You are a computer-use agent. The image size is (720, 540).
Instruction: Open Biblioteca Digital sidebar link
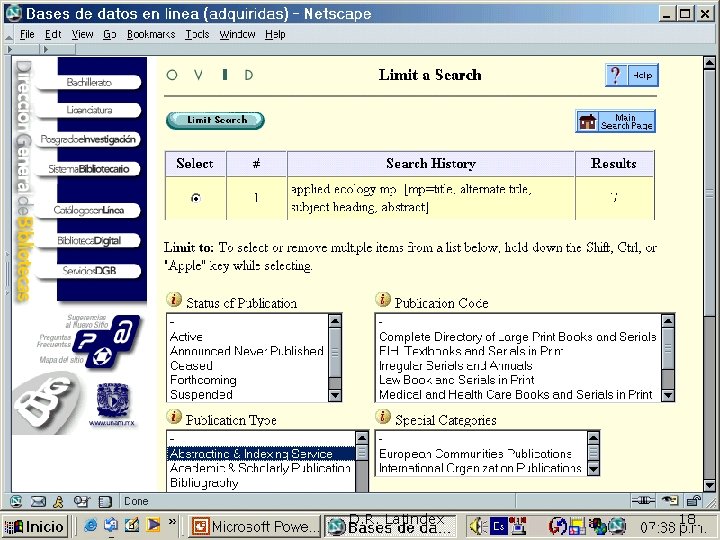tap(89, 241)
